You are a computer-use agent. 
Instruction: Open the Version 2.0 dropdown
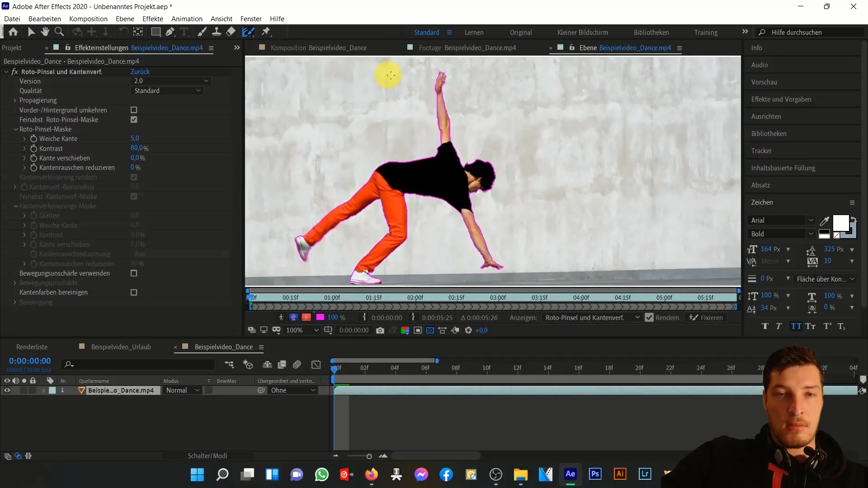(x=171, y=81)
